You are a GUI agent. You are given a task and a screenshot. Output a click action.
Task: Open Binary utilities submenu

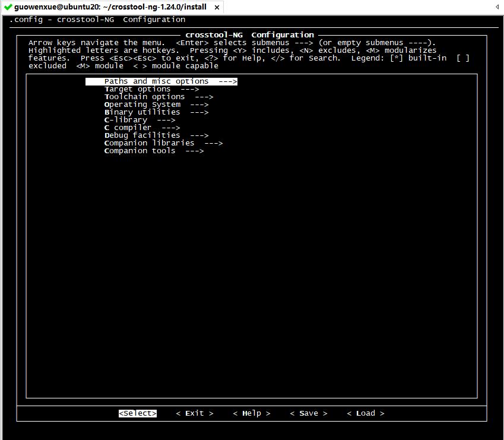(157, 112)
